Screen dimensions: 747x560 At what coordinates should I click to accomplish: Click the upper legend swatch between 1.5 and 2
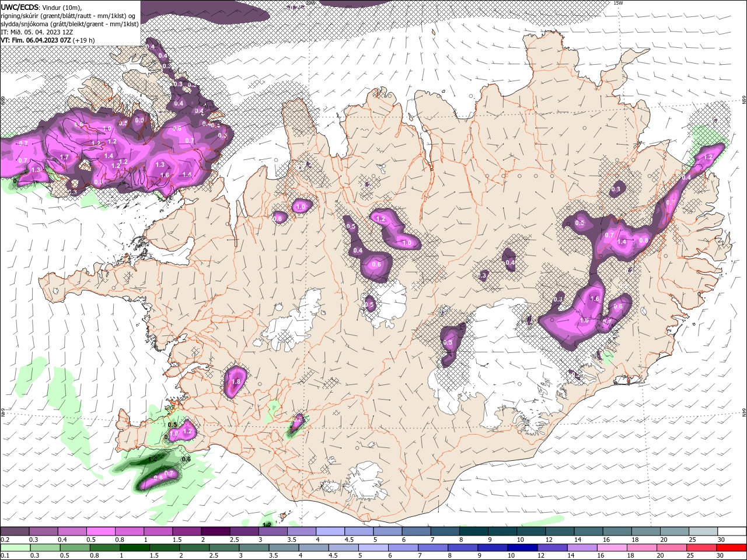(x=187, y=531)
